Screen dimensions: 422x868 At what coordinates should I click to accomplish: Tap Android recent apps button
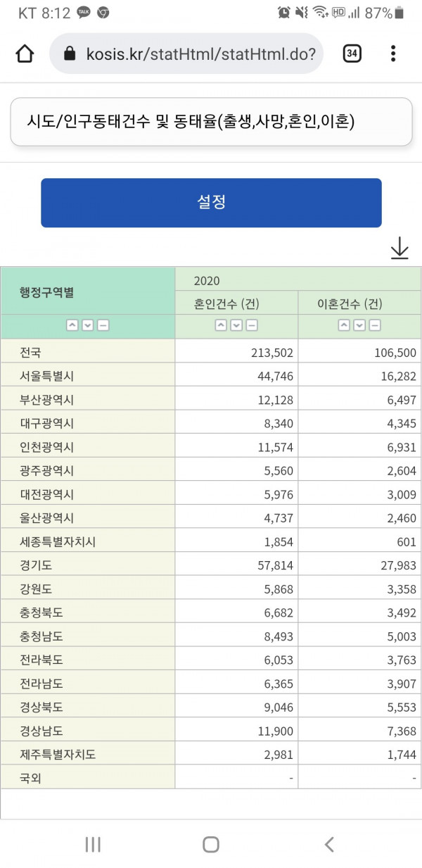(93, 845)
